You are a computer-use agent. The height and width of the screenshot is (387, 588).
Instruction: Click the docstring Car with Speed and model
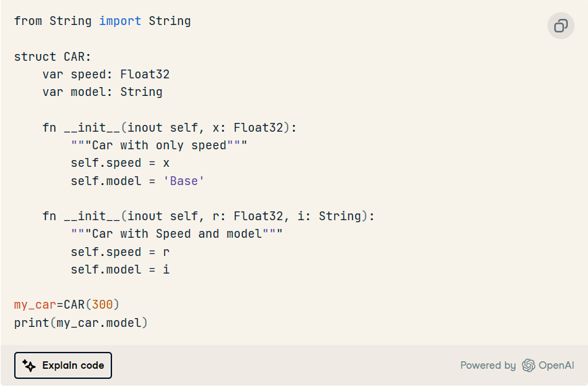177,234
